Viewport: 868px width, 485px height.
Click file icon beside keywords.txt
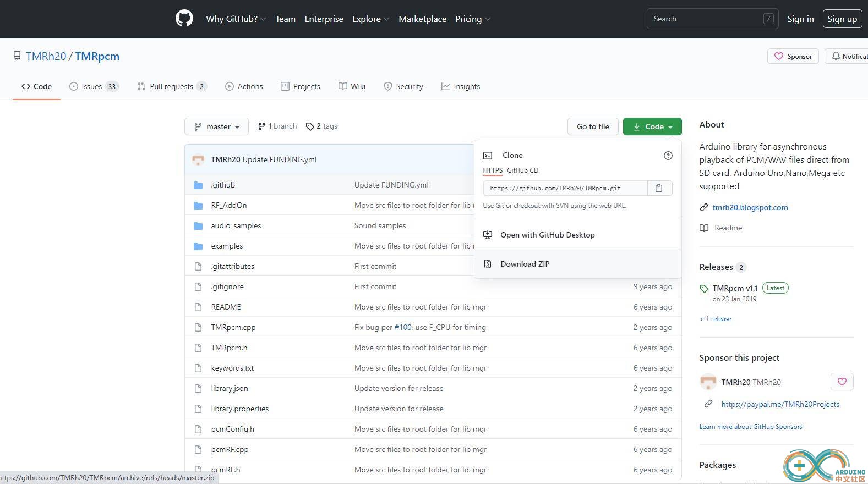pos(198,368)
